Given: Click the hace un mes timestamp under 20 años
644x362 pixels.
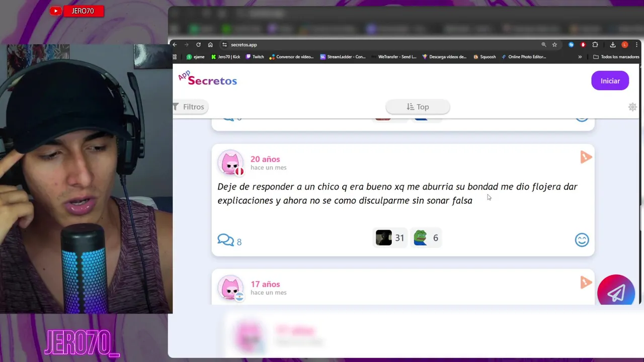Looking at the screenshot, I should [269, 167].
